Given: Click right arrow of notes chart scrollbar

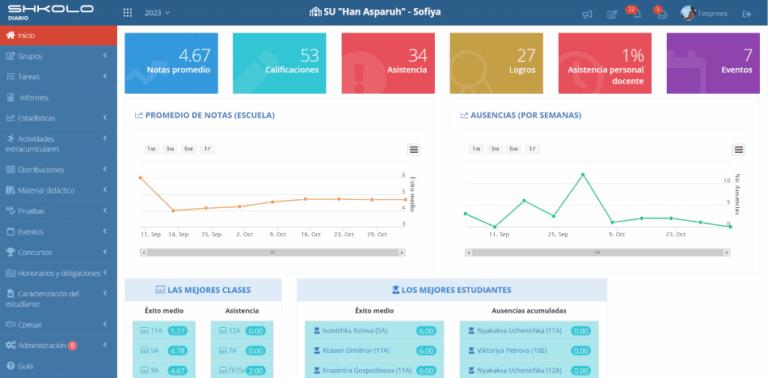Looking at the screenshot, I should (x=402, y=253).
